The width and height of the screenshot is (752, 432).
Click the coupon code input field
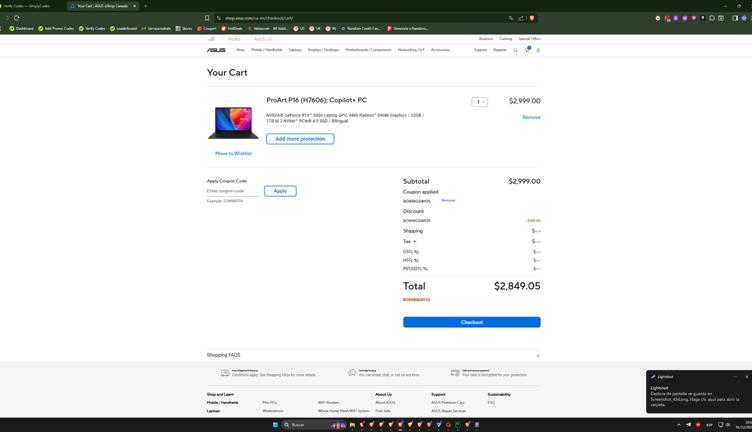click(233, 191)
